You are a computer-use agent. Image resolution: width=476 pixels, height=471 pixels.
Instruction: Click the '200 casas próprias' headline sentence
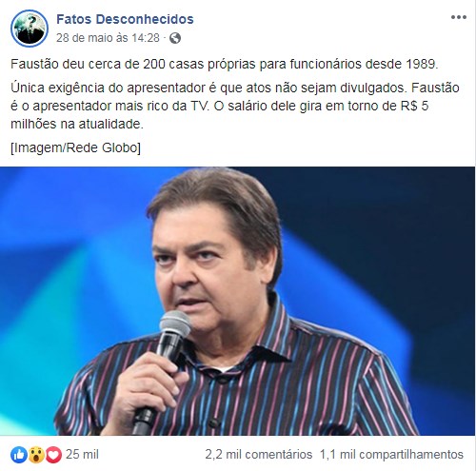pyautogui.click(x=225, y=64)
